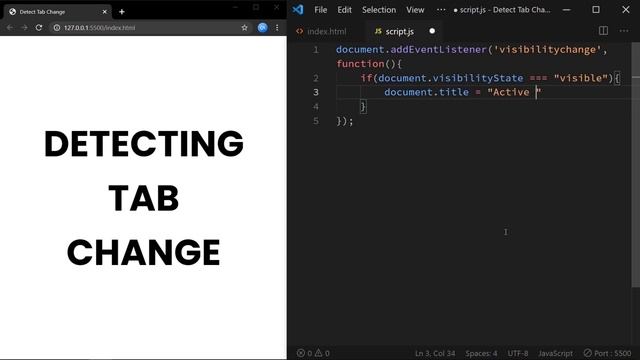
Task: Change language mode JavaScript
Action: pos(555,353)
